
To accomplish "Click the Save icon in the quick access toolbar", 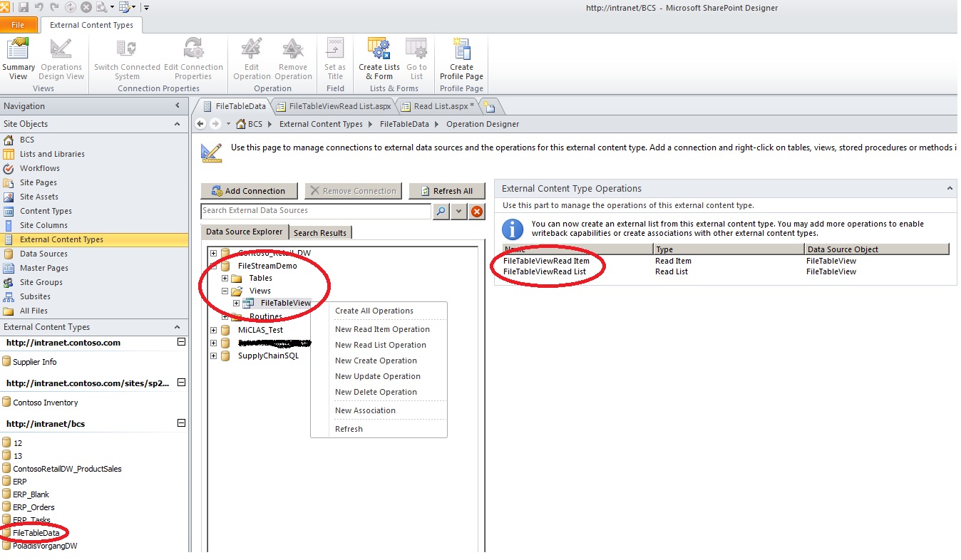I will 24,8.
